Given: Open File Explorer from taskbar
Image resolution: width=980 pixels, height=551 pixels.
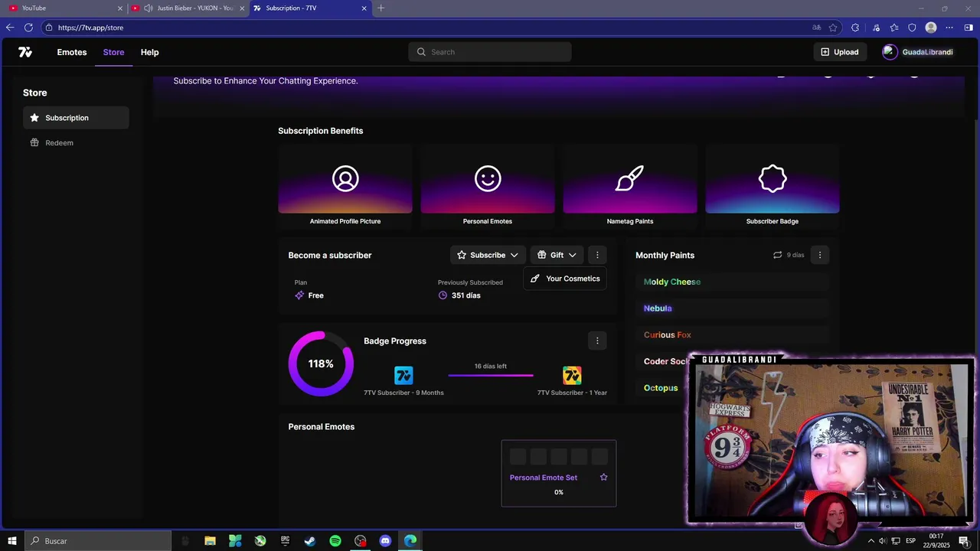Looking at the screenshot, I should click(x=210, y=541).
